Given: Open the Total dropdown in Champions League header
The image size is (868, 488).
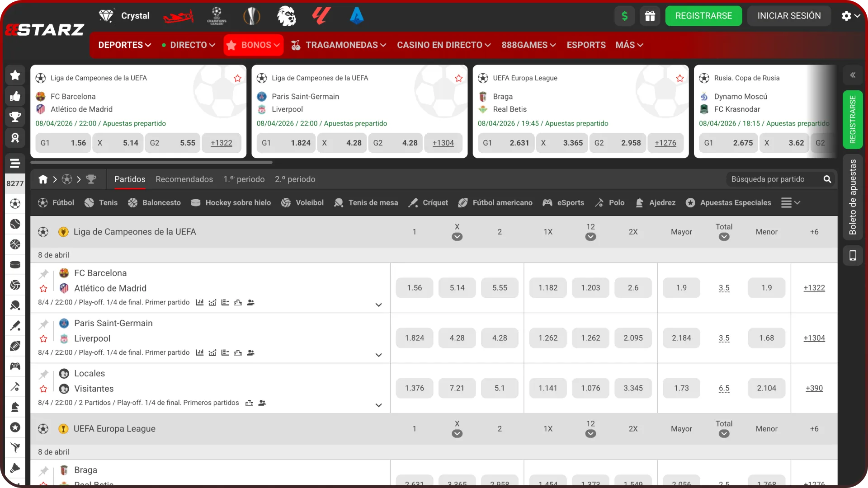Looking at the screenshot, I should 724,237.
